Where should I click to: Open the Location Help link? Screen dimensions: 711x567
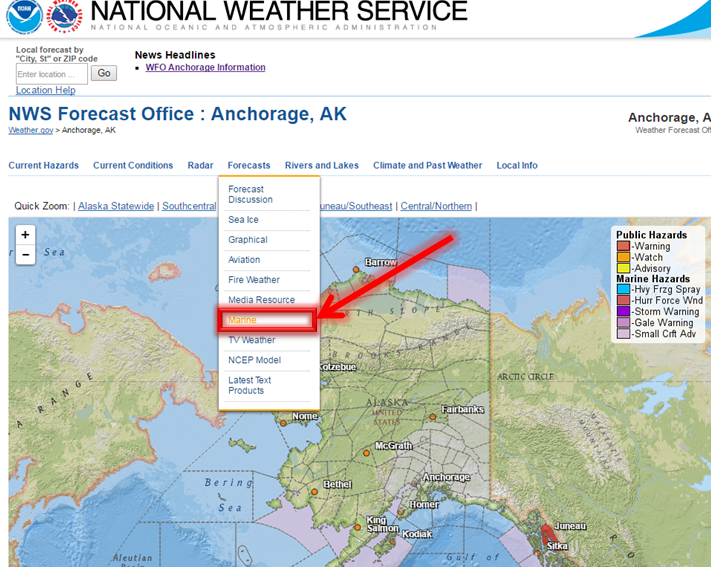tap(46, 90)
